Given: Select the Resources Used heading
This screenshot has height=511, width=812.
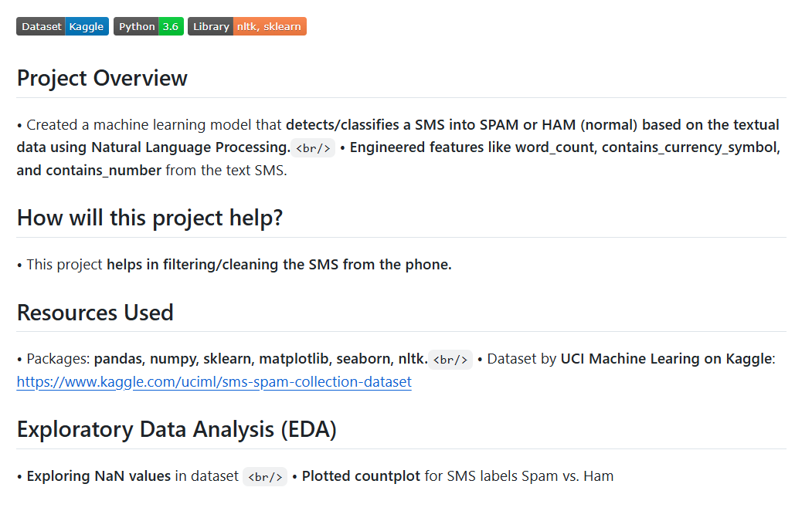Looking at the screenshot, I should pos(95,313).
